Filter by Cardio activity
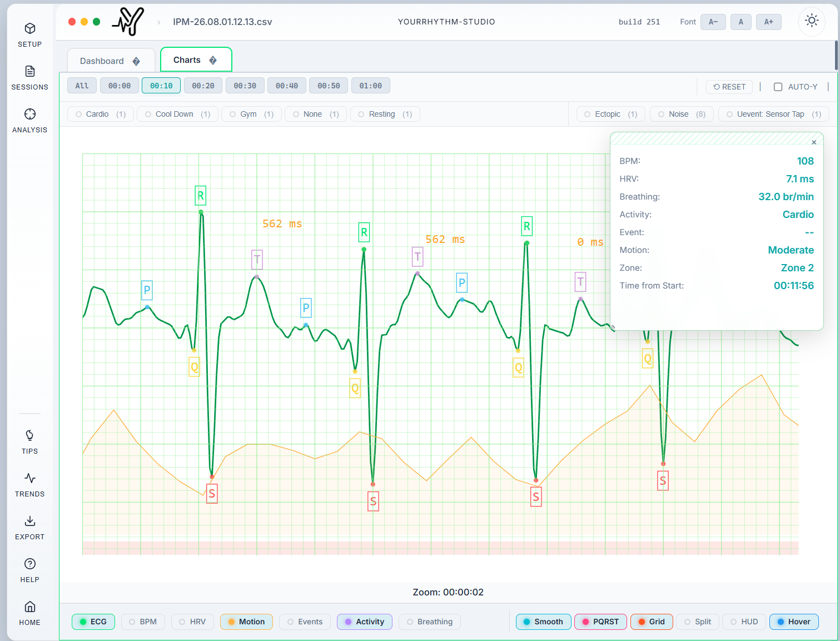The image size is (840, 641). click(x=101, y=114)
